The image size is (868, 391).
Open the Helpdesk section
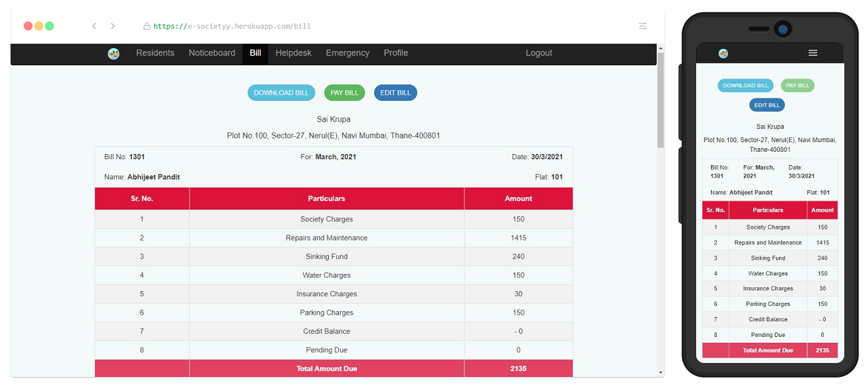[293, 53]
